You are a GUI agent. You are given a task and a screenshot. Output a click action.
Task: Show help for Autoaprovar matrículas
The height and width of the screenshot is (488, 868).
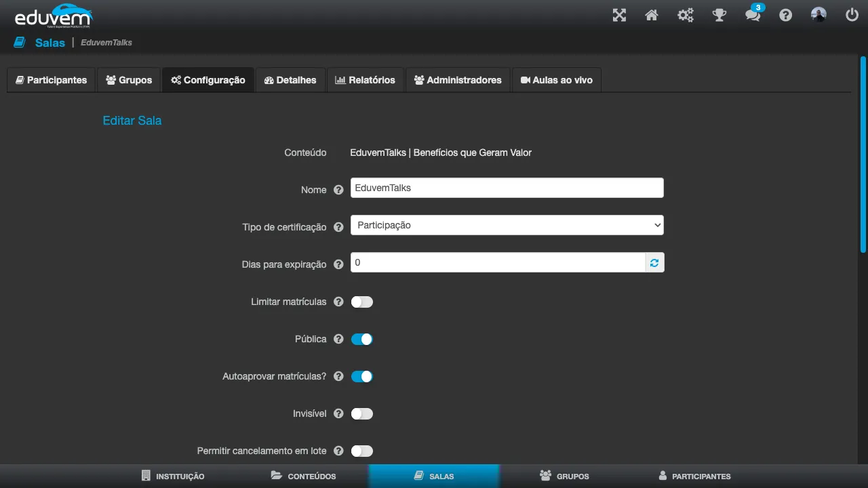(x=338, y=376)
